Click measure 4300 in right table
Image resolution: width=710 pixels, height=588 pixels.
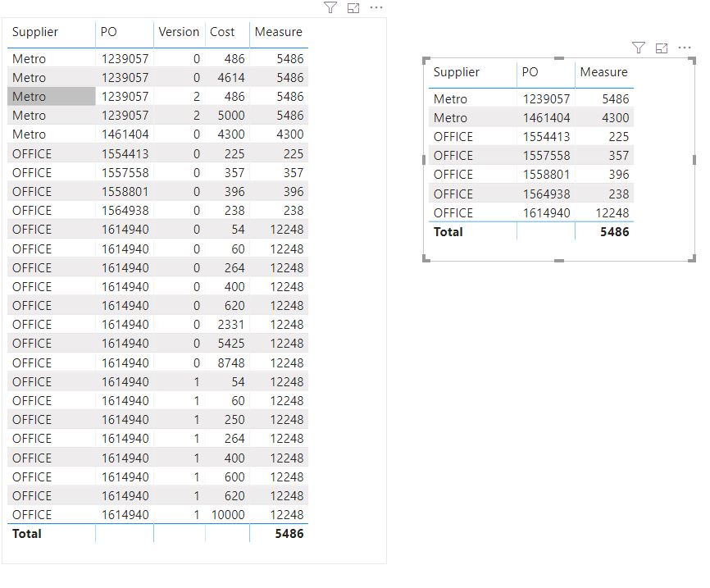click(616, 118)
